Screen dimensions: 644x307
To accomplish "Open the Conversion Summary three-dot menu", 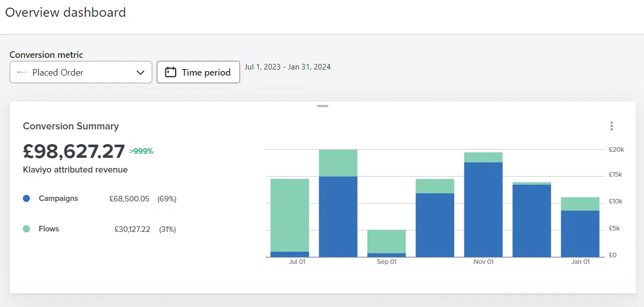I will [612, 126].
